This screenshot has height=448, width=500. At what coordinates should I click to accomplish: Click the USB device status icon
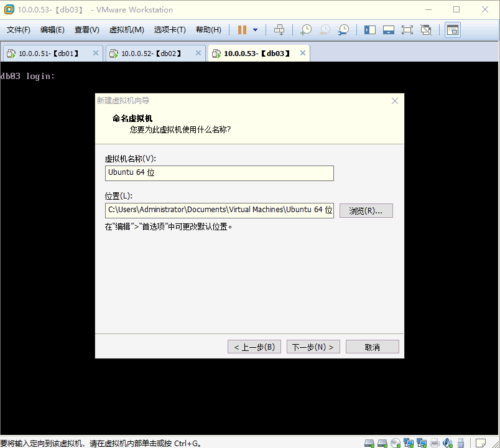coord(461,443)
